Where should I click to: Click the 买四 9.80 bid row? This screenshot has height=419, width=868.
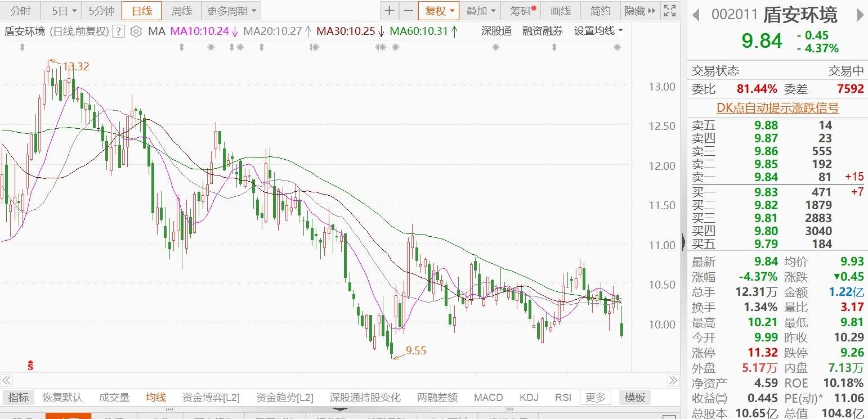[777, 231]
